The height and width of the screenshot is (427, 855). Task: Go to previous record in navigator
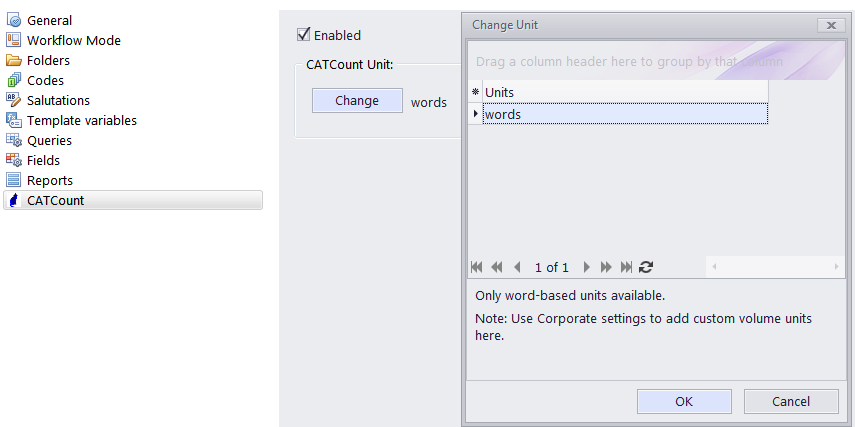point(517,267)
